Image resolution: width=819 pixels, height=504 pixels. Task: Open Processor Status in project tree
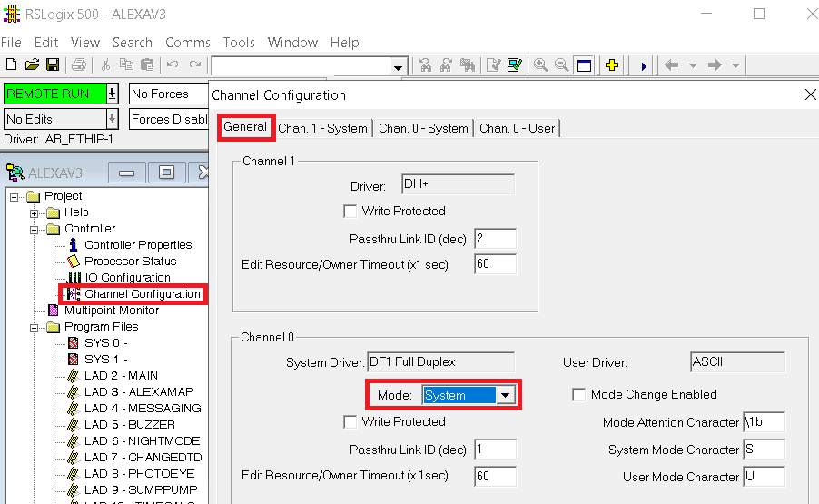[x=130, y=262]
